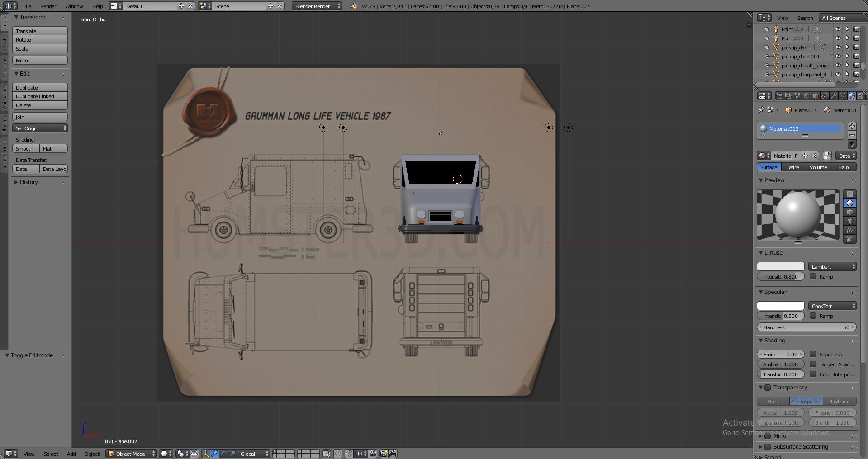Screen dimensions: 868x459
Task: Switch to the Halo material type tab
Action: 843,167
